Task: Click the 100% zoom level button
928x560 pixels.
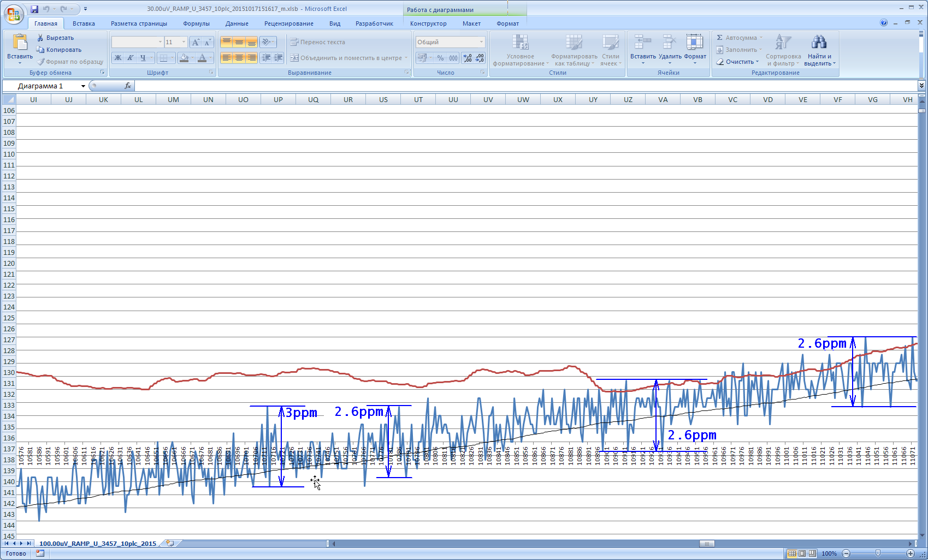Action: point(829,553)
